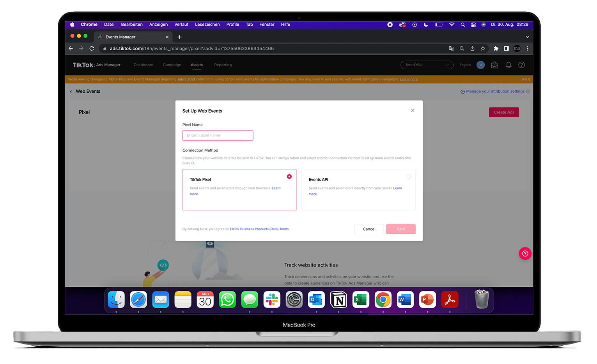Screen dimensions: 597x364
Task: Click the red floating help button
Action: coord(525,254)
